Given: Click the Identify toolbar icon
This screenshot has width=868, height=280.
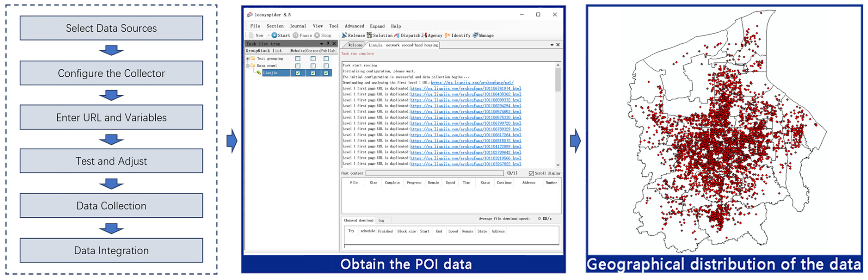Looking at the screenshot, I should coord(447,35).
